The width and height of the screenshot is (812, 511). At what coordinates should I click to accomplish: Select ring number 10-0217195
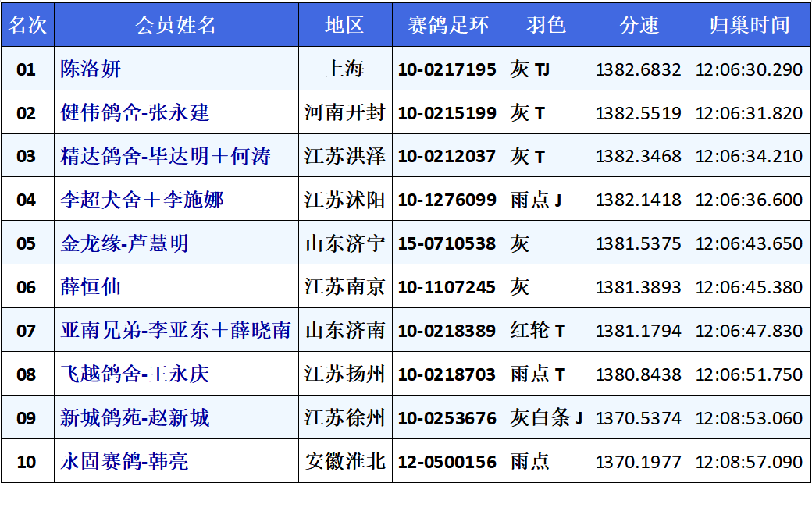click(x=447, y=69)
